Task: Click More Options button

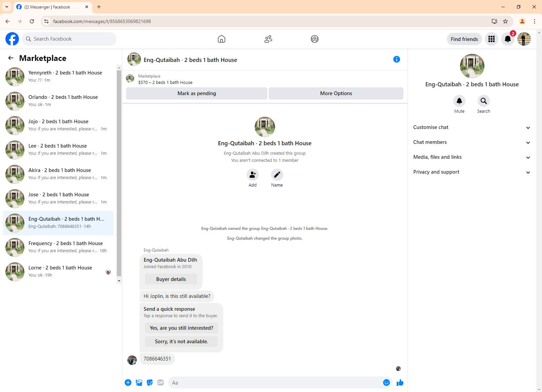Action: [x=336, y=93]
